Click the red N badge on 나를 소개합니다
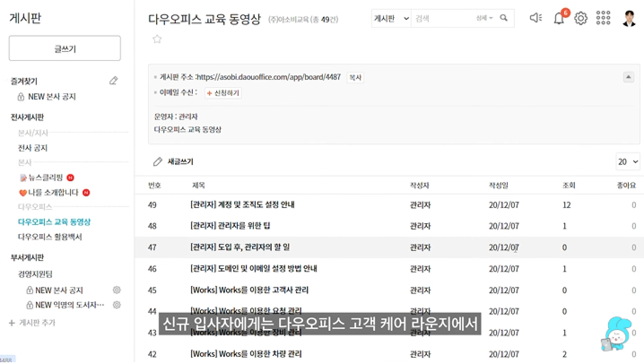This screenshot has width=644, height=364. (86, 193)
